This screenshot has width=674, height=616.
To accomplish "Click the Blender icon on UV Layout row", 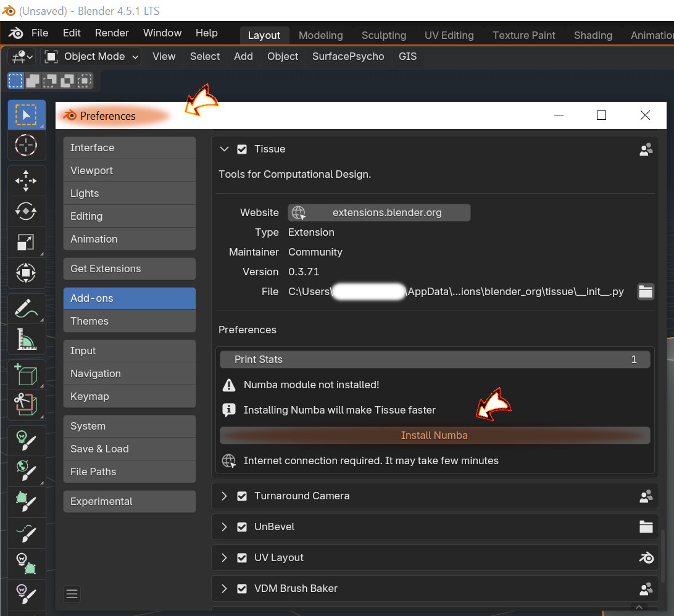I will tap(646, 557).
